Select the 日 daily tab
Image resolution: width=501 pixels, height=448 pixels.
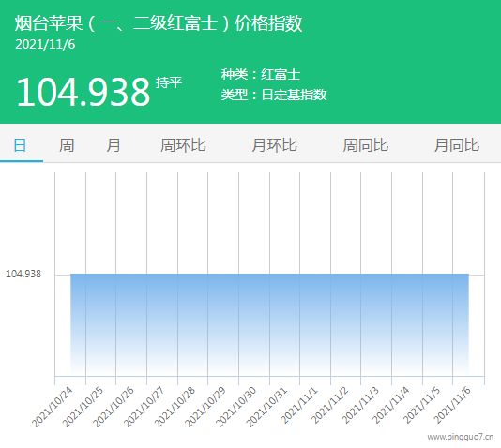pos(20,145)
